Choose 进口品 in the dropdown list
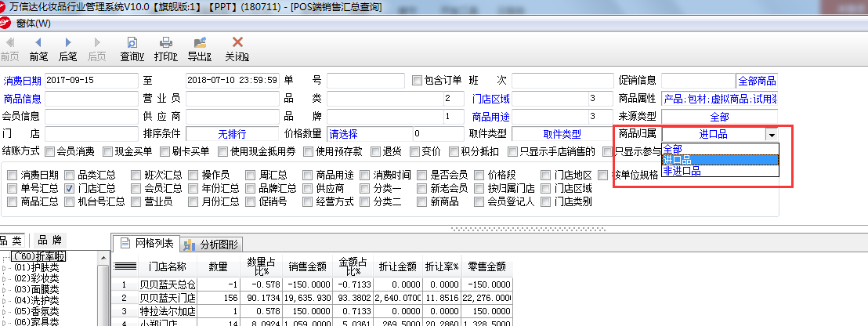 (720, 160)
